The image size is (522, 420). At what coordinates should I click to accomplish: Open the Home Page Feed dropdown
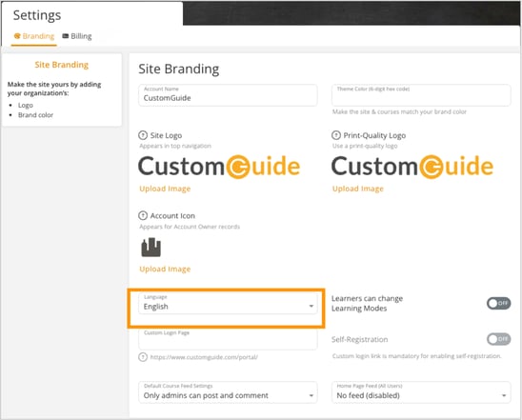pos(421,392)
